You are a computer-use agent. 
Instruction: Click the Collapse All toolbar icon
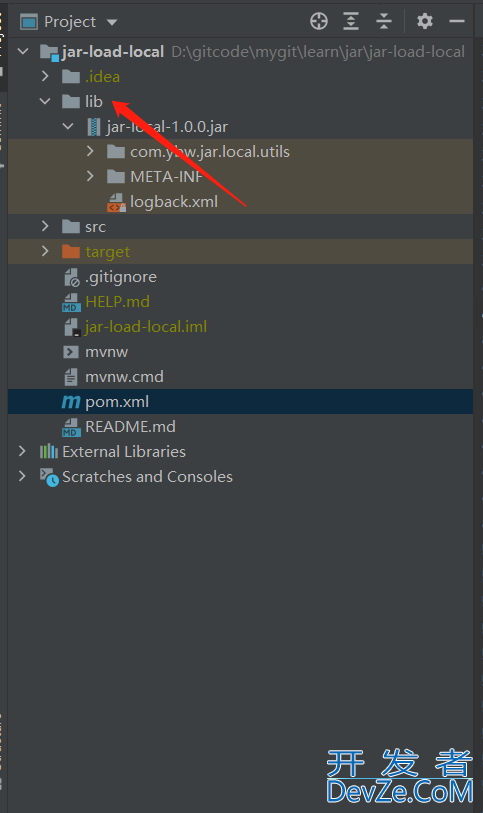[x=383, y=21]
